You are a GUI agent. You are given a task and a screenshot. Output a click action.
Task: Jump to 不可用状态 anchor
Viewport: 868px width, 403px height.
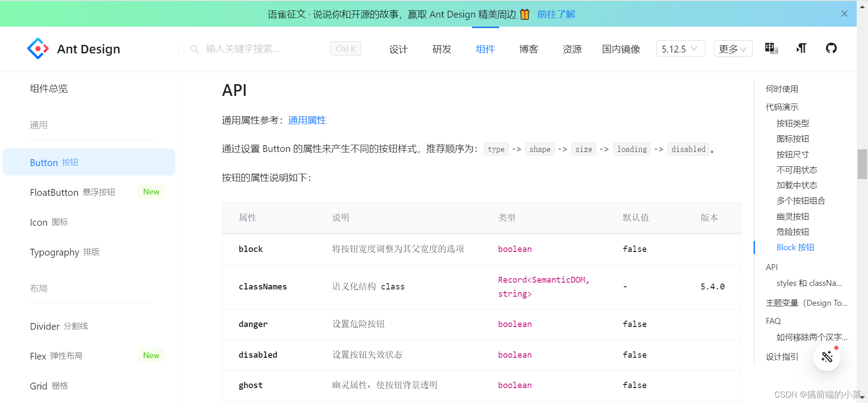(x=797, y=170)
